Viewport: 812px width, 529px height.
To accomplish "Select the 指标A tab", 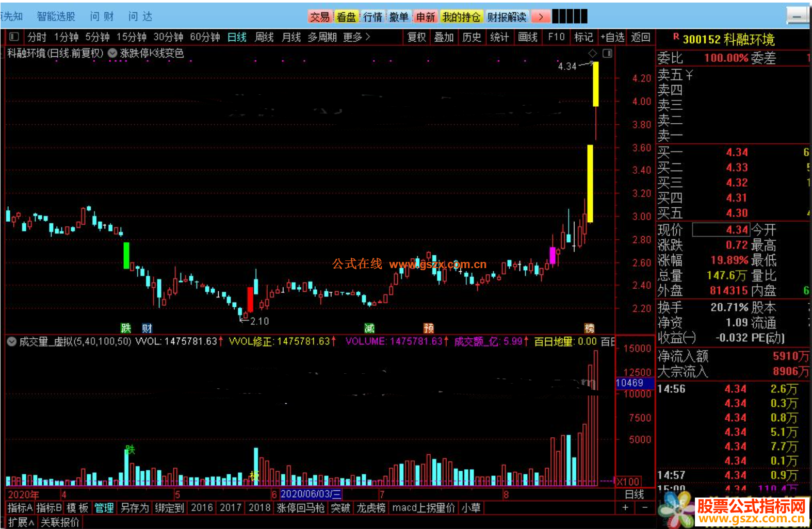I will point(20,508).
